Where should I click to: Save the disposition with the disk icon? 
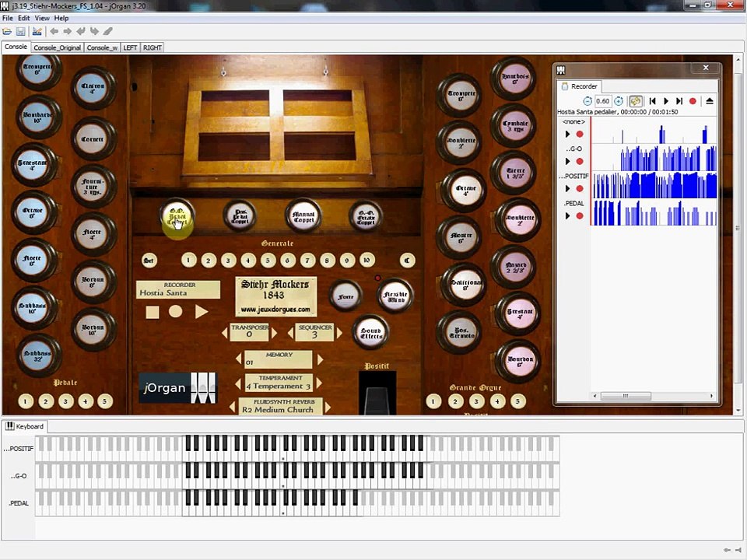[x=20, y=31]
